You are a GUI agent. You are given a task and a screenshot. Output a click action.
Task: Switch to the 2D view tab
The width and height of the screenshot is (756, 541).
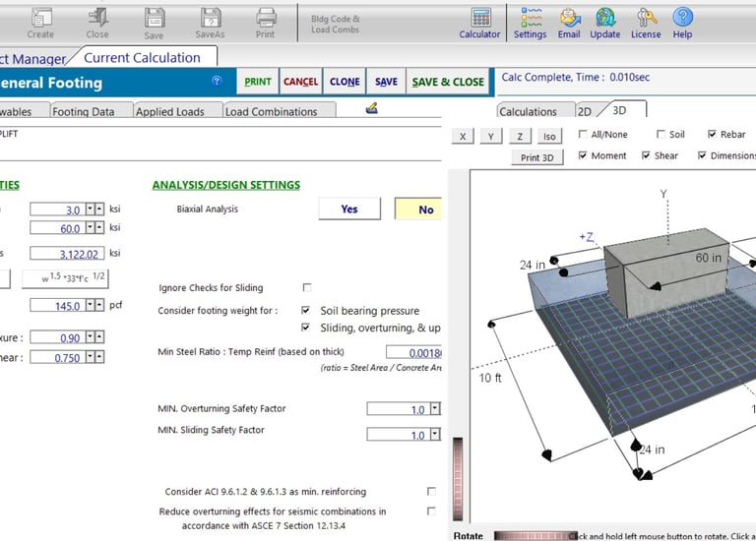[584, 112]
